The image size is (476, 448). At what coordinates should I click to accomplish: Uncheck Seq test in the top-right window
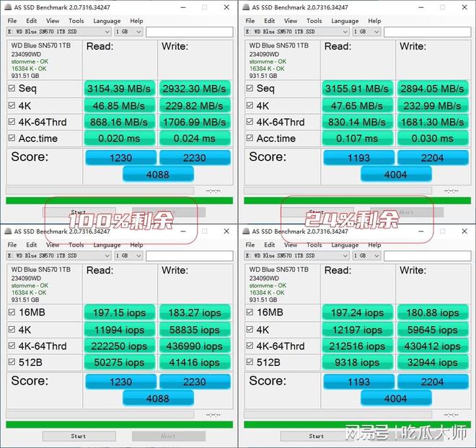250,89
